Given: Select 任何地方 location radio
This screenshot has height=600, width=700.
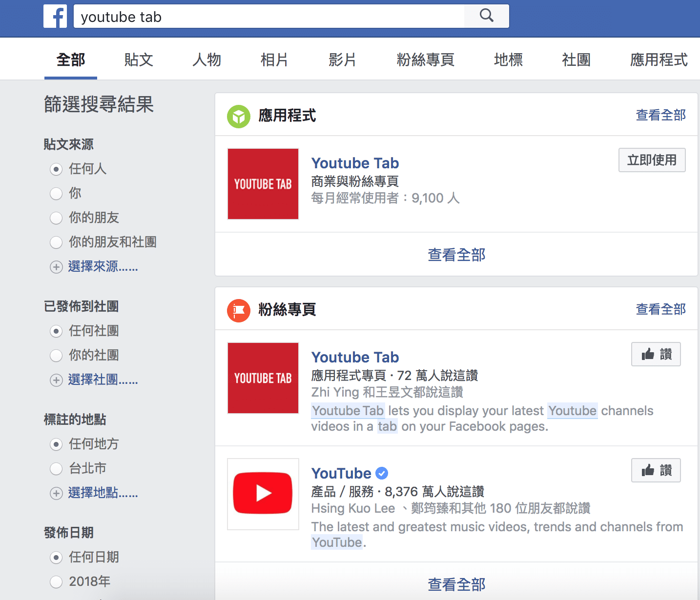Looking at the screenshot, I should coord(57,444).
